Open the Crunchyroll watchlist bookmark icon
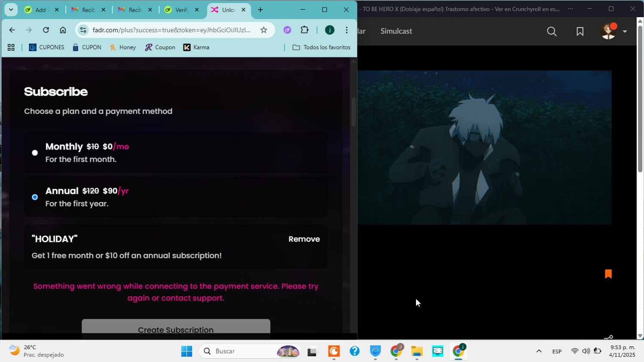This screenshot has width=644, height=362. pos(580,31)
